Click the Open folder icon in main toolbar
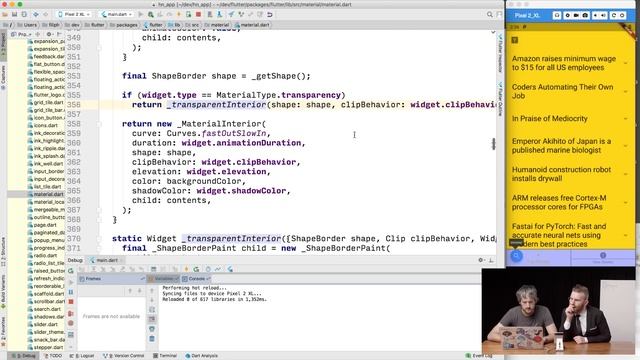 tap(5, 15)
